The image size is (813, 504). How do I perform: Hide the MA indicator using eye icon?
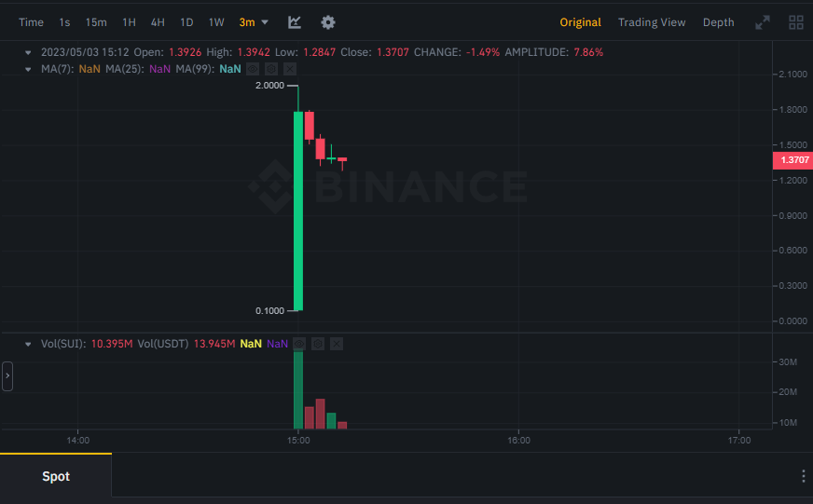(x=252, y=68)
